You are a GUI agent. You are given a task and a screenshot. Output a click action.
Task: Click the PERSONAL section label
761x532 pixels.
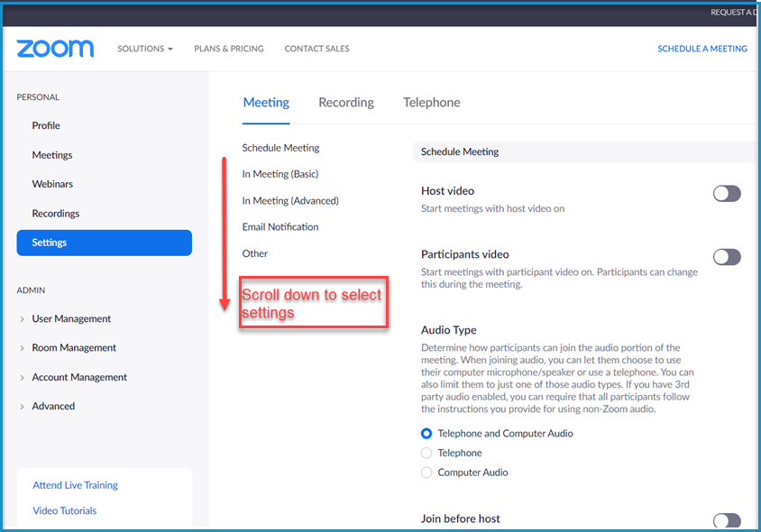38,97
